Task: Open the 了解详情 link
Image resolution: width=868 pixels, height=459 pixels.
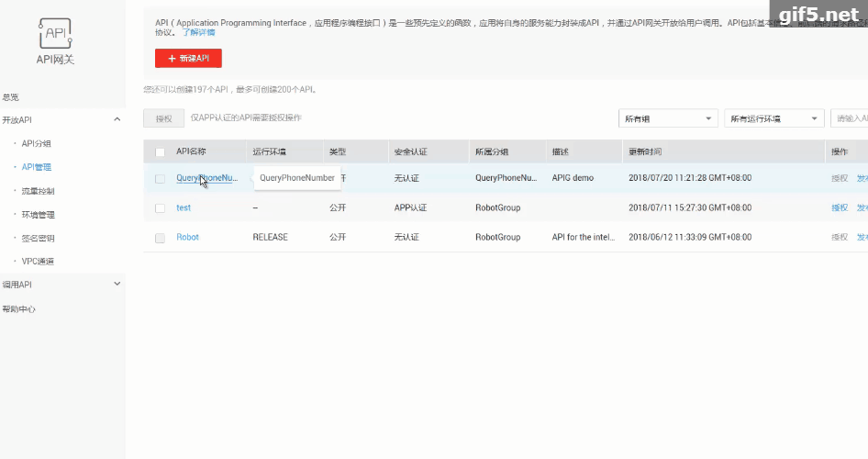Action: coord(199,33)
